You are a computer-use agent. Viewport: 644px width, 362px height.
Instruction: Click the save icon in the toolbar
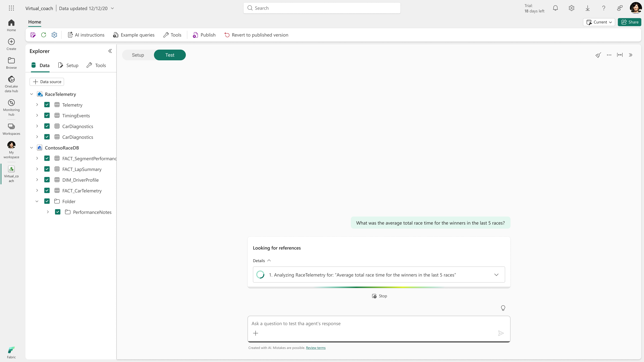click(x=33, y=35)
